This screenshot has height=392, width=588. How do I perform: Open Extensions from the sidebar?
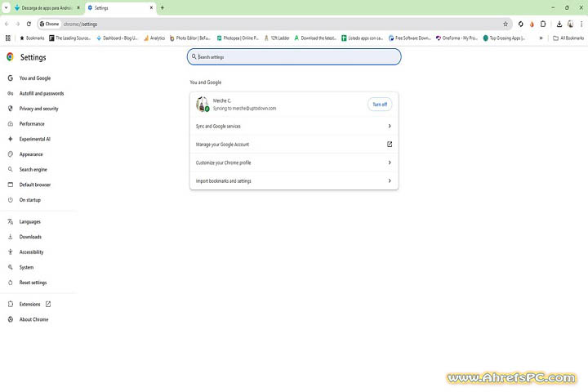click(x=29, y=305)
